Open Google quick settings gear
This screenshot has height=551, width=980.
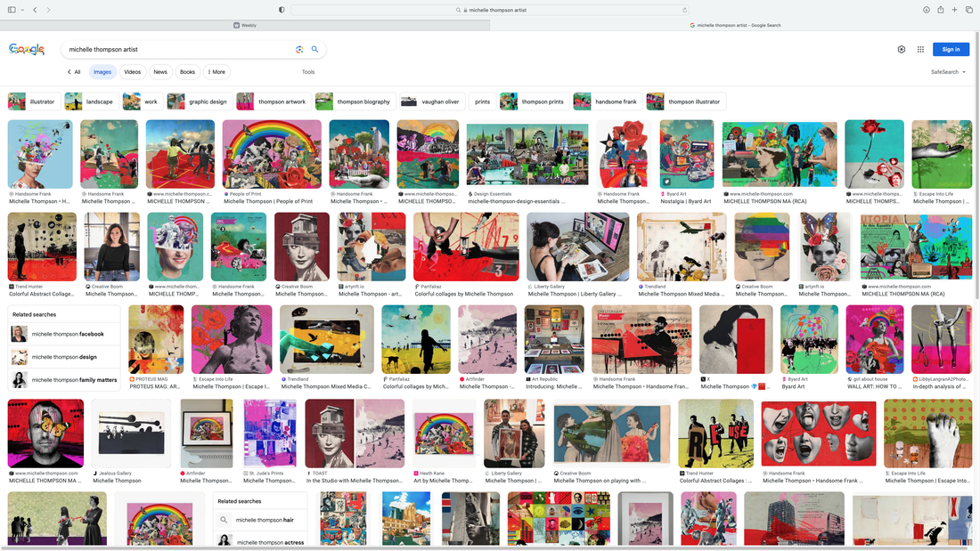902,49
